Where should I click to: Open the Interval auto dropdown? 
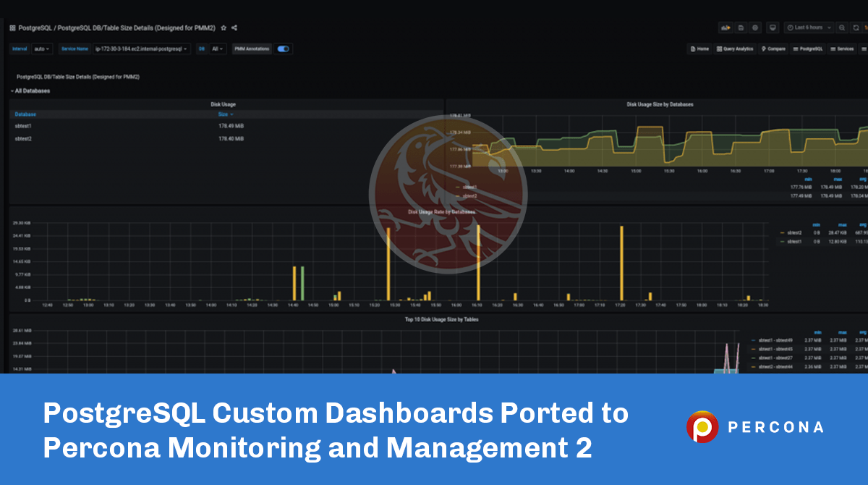point(42,49)
